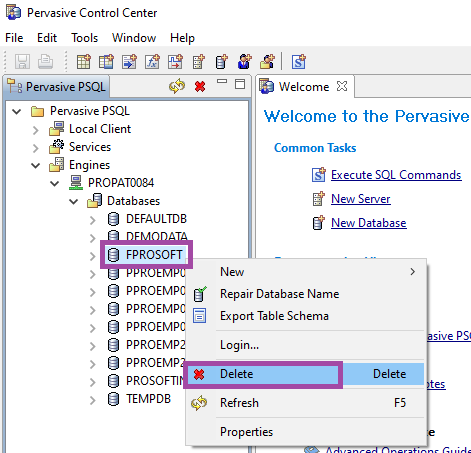Open the New Server link

361,199
